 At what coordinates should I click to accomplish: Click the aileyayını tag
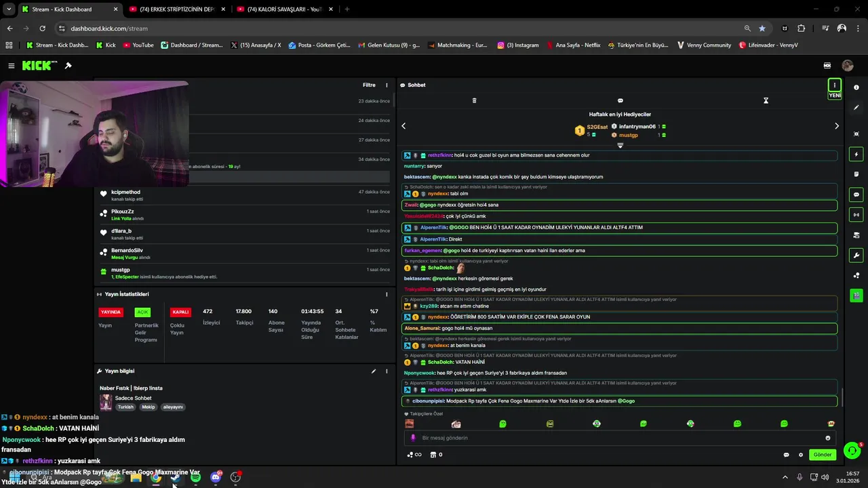point(173,407)
